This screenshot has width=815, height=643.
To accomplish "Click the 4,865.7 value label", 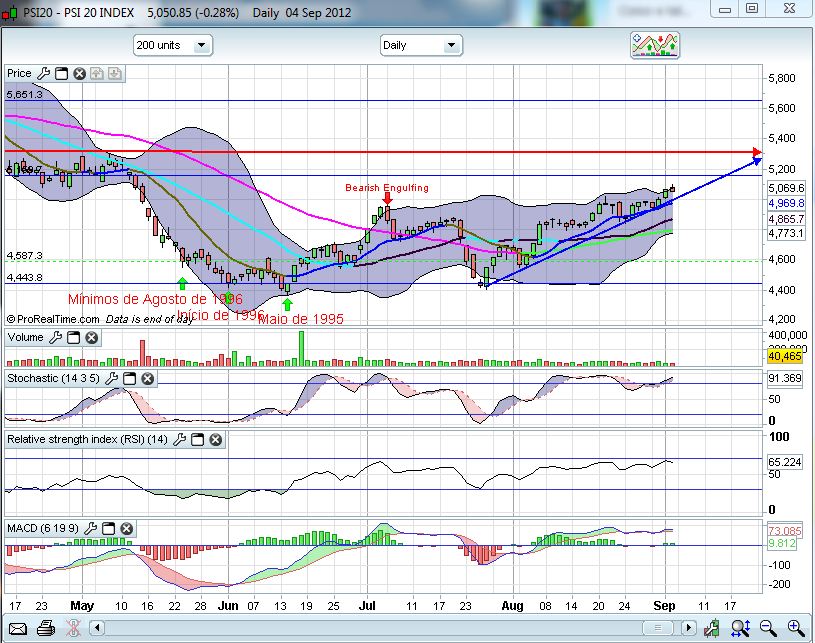I will tap(786, 218).
